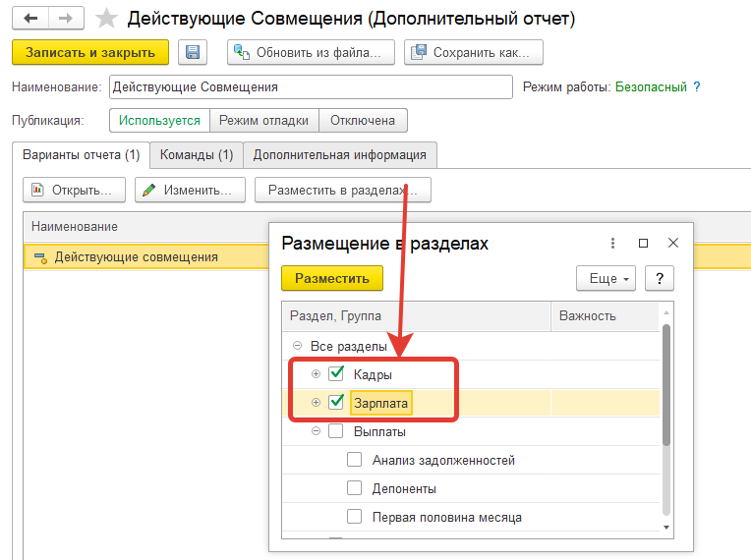Go back with the left arrow button
751x560 pixels.
30,19
